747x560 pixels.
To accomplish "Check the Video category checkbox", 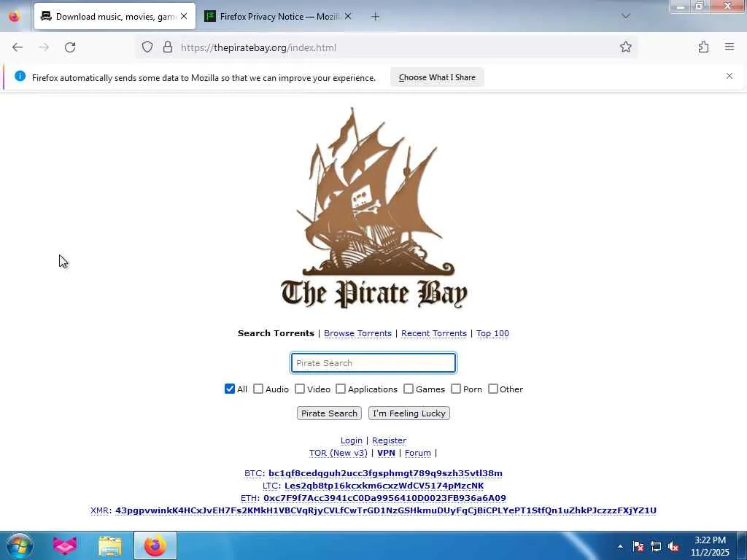I will [x=300, y=389].
